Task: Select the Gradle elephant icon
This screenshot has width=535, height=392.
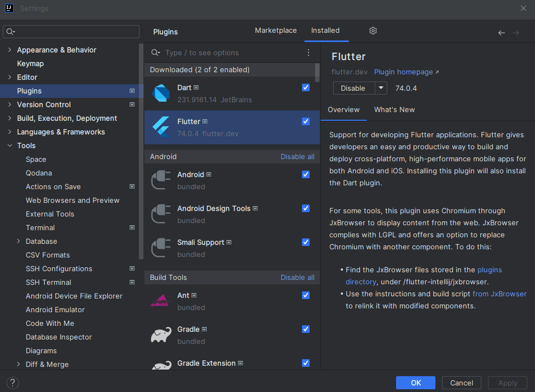Action: coord(161,335)
